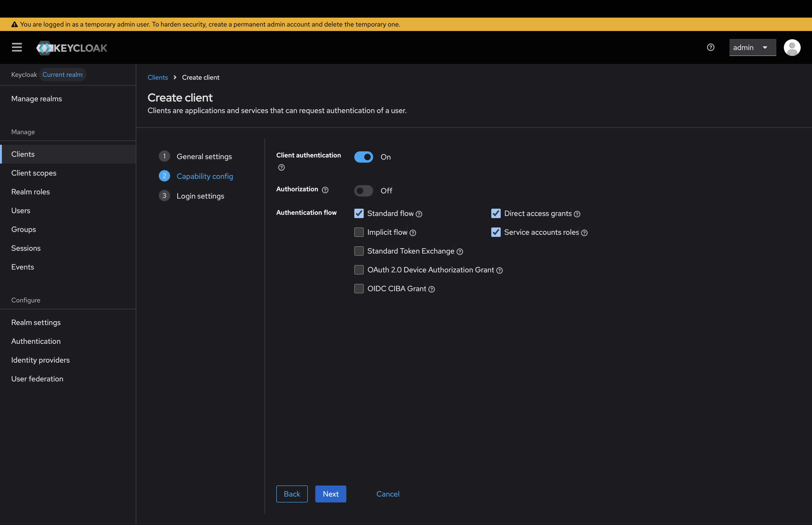Uncheck Service accounts roles checkbox
The width and height of the screenshot is (812, 525).
[496, 232]
